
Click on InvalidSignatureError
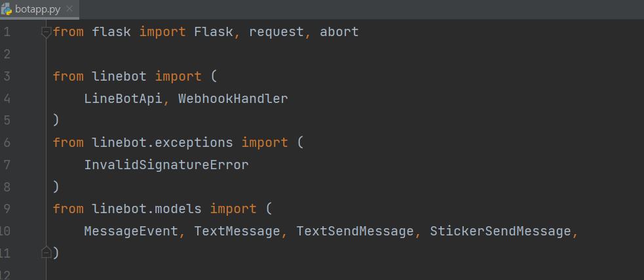tap(166, 165)
